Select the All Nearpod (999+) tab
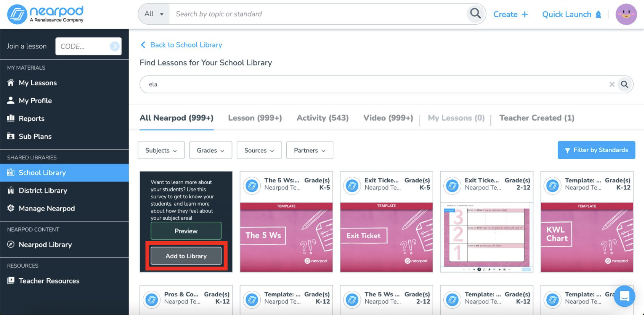 [176, 118]
